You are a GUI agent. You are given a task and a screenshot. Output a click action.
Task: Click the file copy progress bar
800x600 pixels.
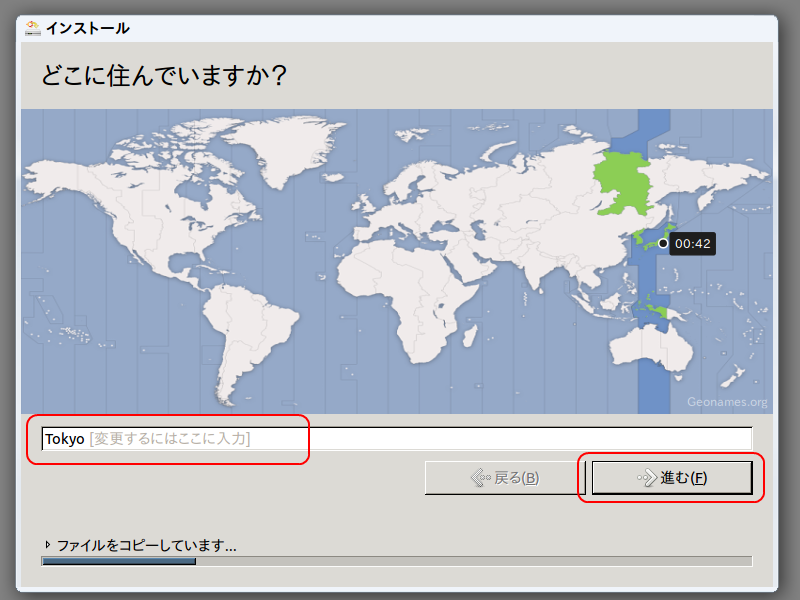click(396, 561)
